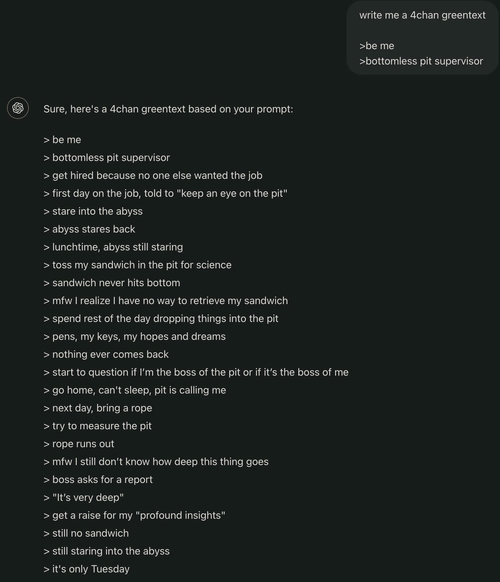Click the "rope runs out" line
The height and width of the screenshot is (582, 500).
coord(79,444)
